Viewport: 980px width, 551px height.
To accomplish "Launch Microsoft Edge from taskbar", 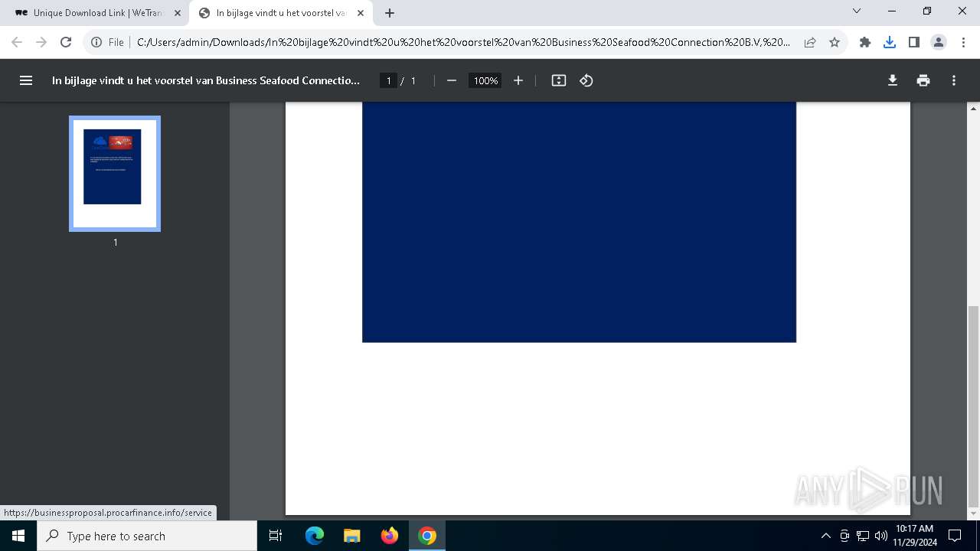I will point(315,536).
